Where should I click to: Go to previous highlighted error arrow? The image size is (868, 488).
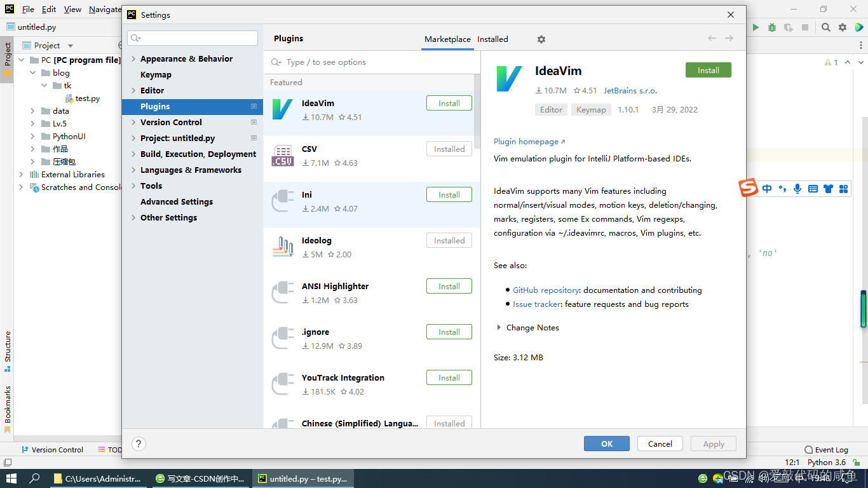(x=848, y=62)
